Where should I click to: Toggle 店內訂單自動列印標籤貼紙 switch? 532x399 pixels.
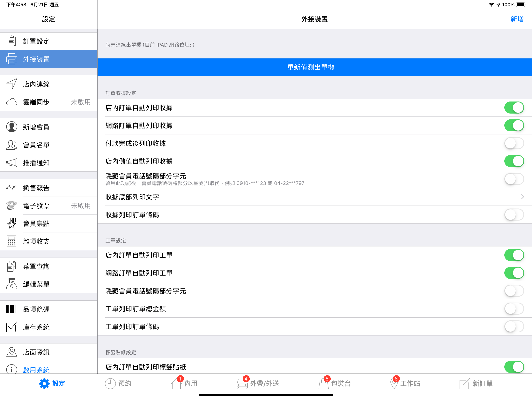(x=514, y=367)
